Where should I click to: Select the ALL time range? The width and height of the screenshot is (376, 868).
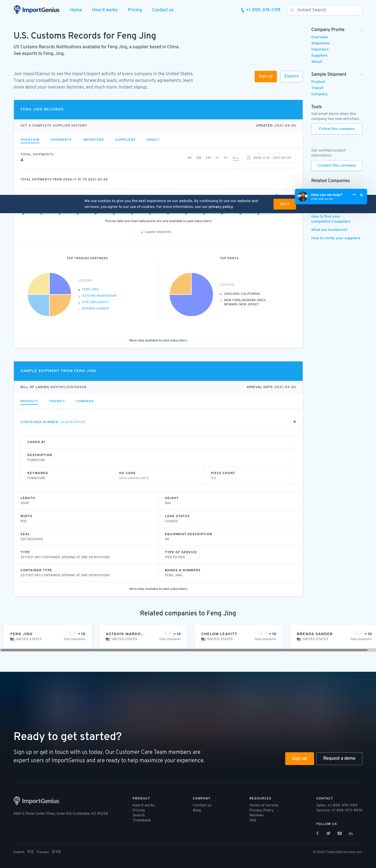[x=236, y=158]
